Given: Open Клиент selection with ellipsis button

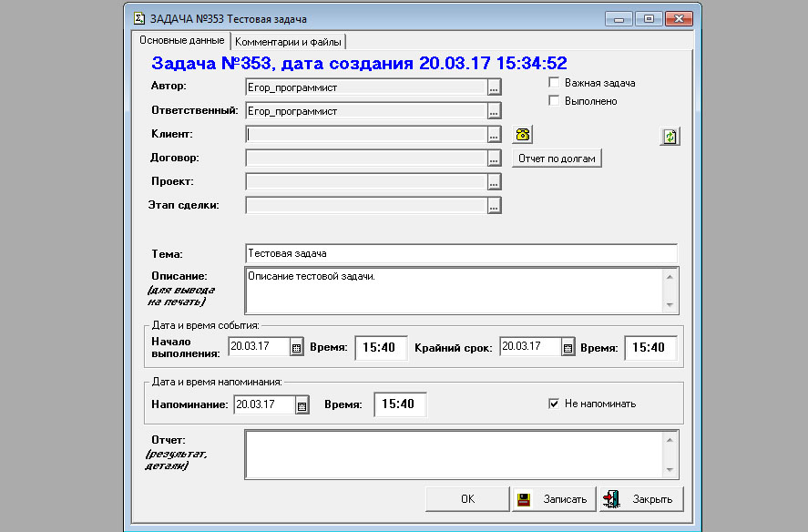Looking at the screenshot, I should [x=494, y=135].
